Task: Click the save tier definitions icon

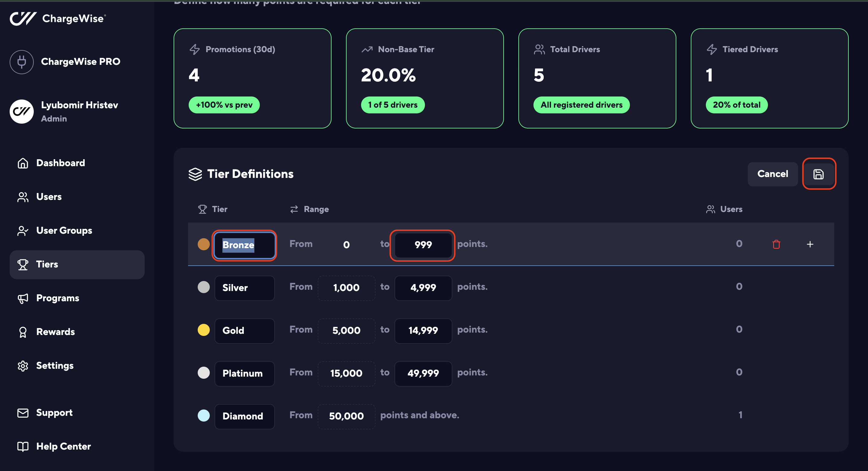Action: tap(818, 174)
